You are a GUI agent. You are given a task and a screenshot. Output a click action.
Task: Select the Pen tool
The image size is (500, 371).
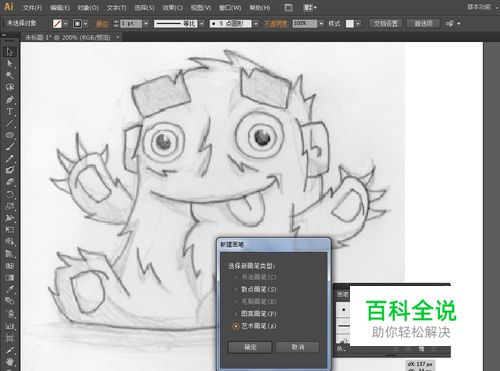[x=10, y=99]
